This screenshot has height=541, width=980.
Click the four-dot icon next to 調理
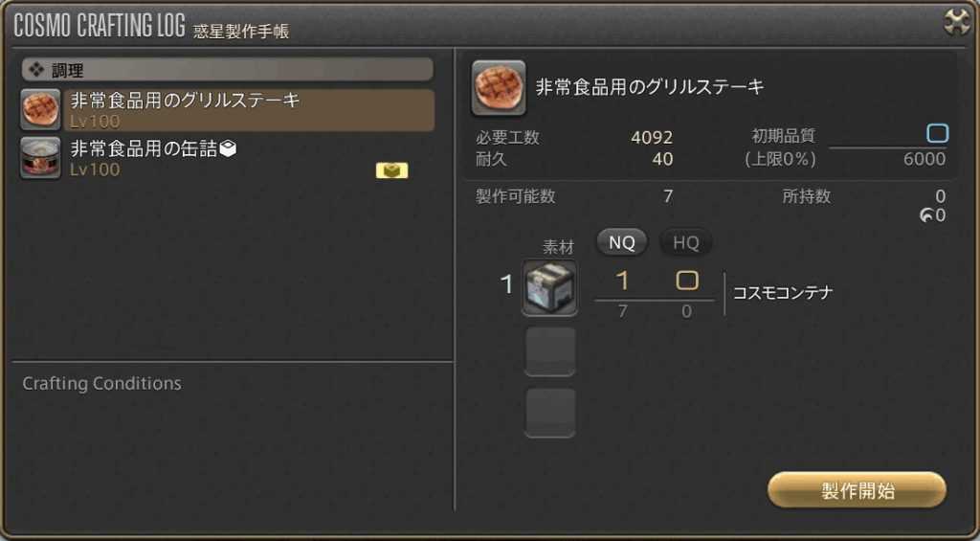tap(36, 70)
